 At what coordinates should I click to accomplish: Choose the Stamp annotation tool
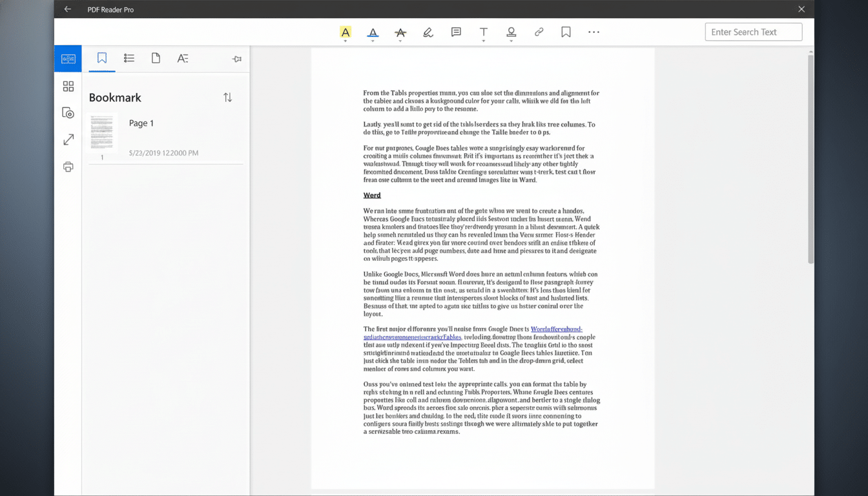coord(511,32)
